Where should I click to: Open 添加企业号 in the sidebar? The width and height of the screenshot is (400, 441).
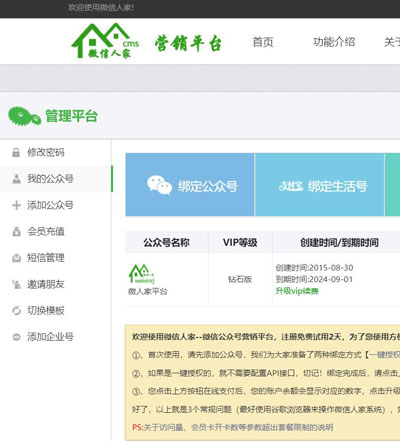[x=55, y=337]
